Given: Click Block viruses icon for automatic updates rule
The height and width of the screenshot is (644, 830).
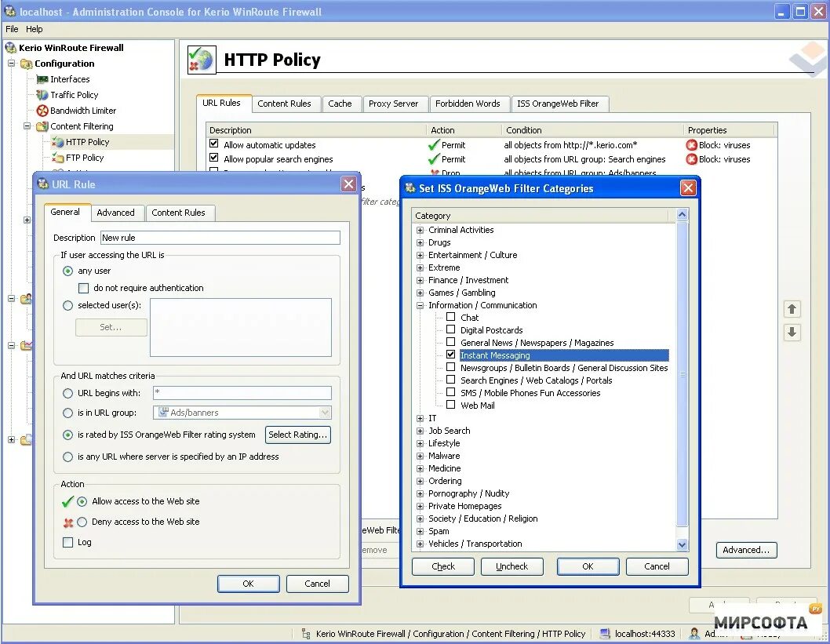Looking at the screenshot, I should (691, 145).
